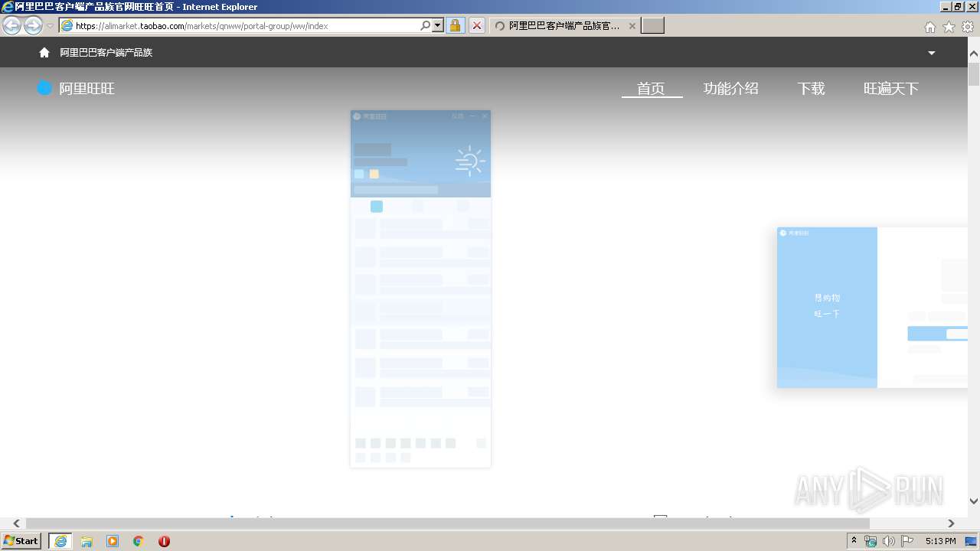Open the network tray icon
980x551 pixels.
(871, 541)
